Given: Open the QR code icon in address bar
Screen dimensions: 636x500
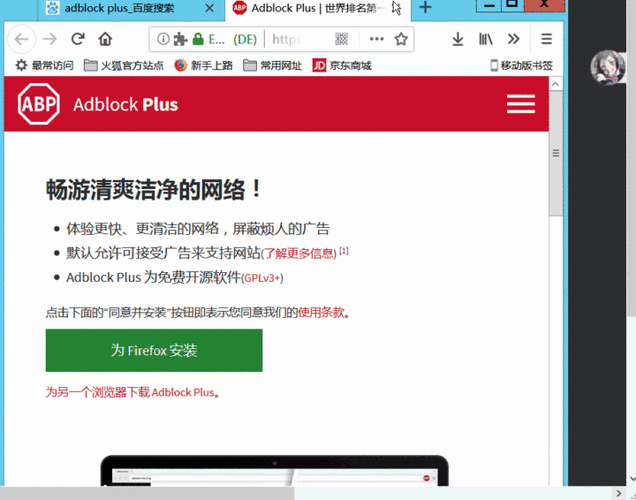Looking at the screenshot, I should (341, 39).
